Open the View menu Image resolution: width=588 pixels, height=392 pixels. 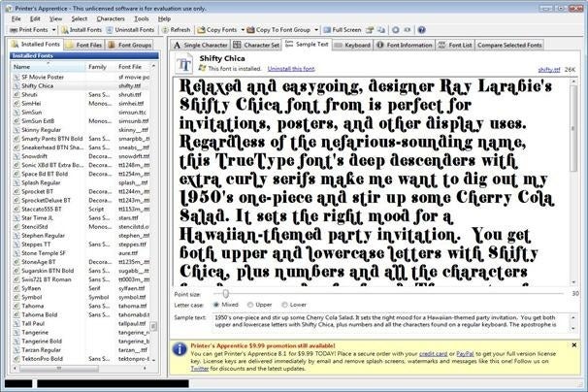(x=56, y=18)
